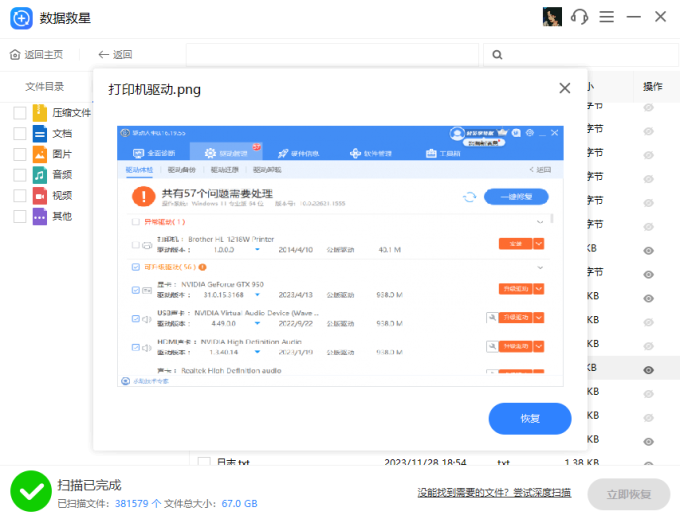Click the 立即恢复 button
This screenshot has width=680, height=519.
[628, 494]
